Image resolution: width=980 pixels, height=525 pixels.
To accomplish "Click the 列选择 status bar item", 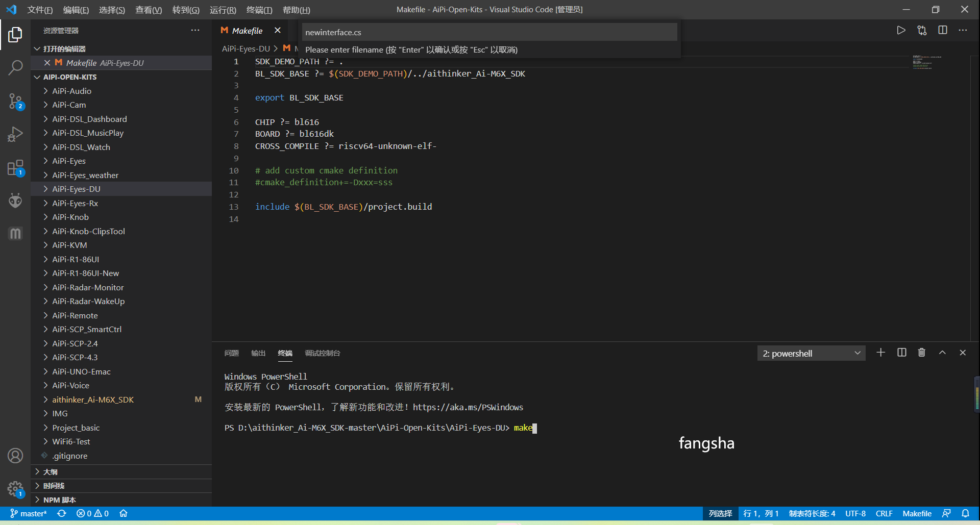I will click(x=720, y=513).
